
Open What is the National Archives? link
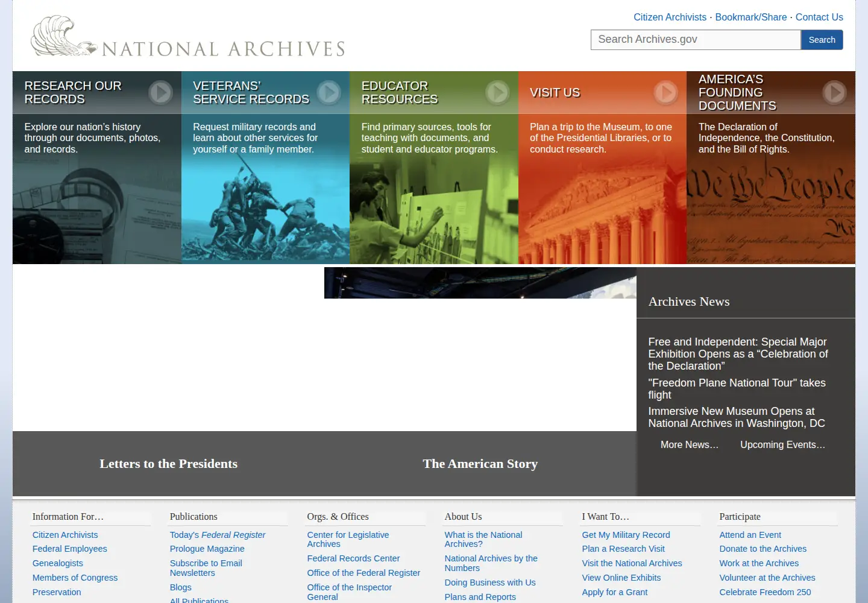483,539
